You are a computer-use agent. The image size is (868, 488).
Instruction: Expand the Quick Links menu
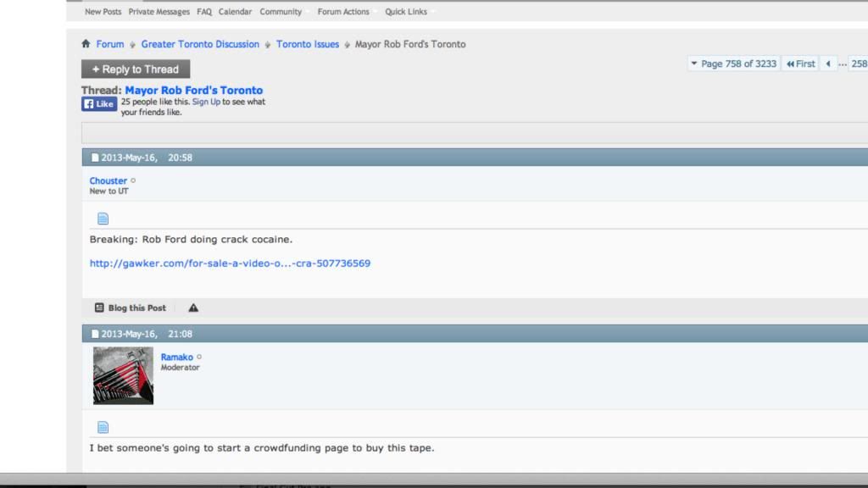pos(407,12)
